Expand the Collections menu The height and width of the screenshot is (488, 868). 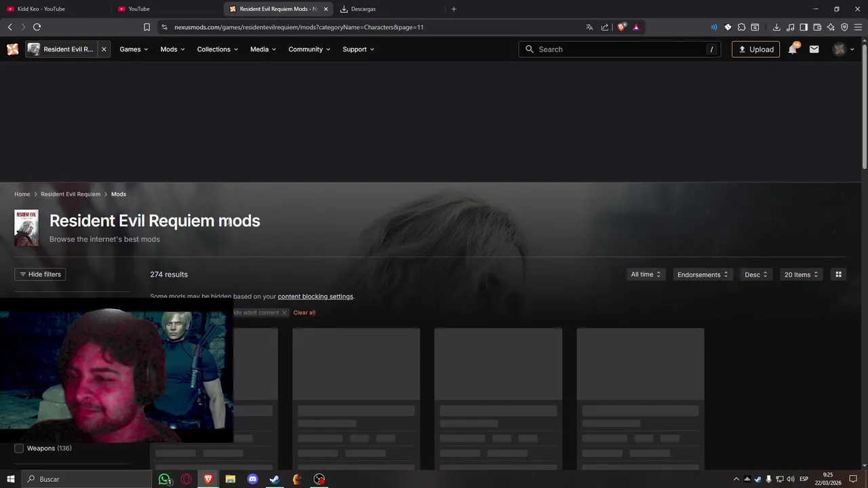click(x=217, y=49)
